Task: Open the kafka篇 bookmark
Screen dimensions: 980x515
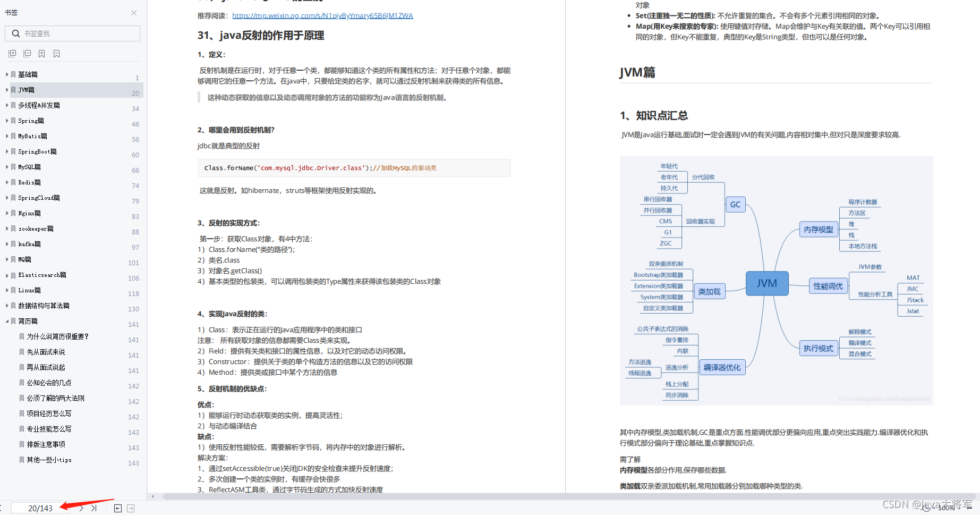Action: point(29,244)
